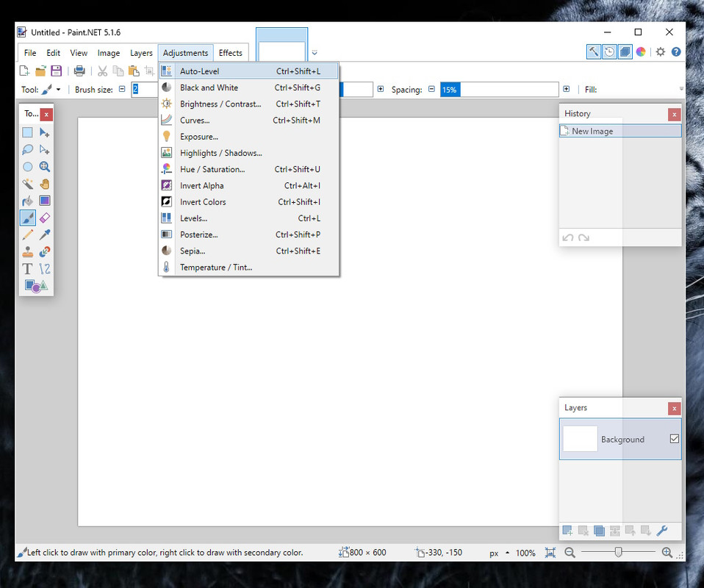Select the Color Picker eyedropper tool
Viewport: 704px width, 588px height.
(x=44, y=234)
